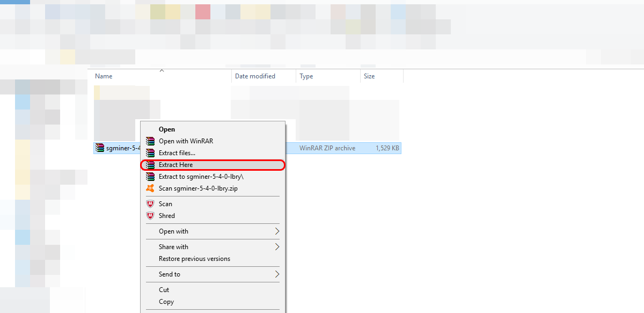Click McAfee shield icon beside Scan
644x313 pixels.
[x=150, y=204]
